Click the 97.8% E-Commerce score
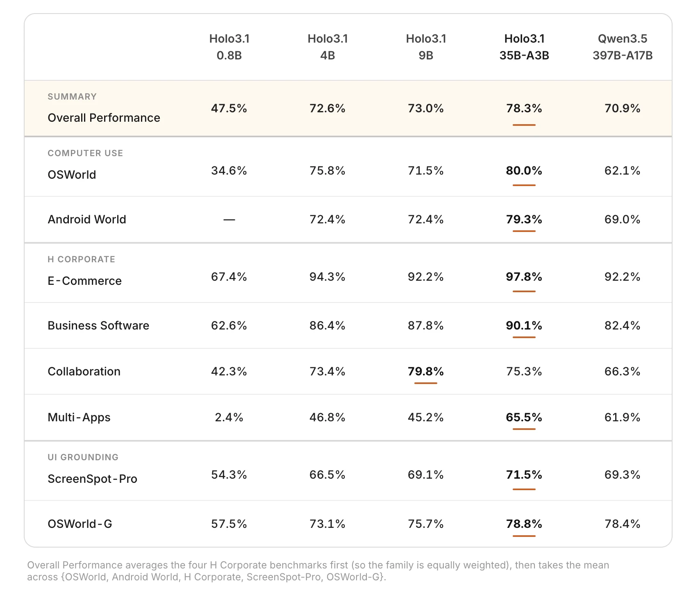This screenshot has width=700, height=600. pyautogui.click(x=524, y=277)
